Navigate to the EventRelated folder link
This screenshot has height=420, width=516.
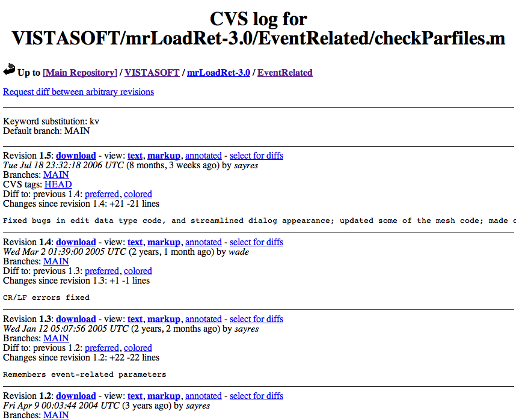(285, 73)
